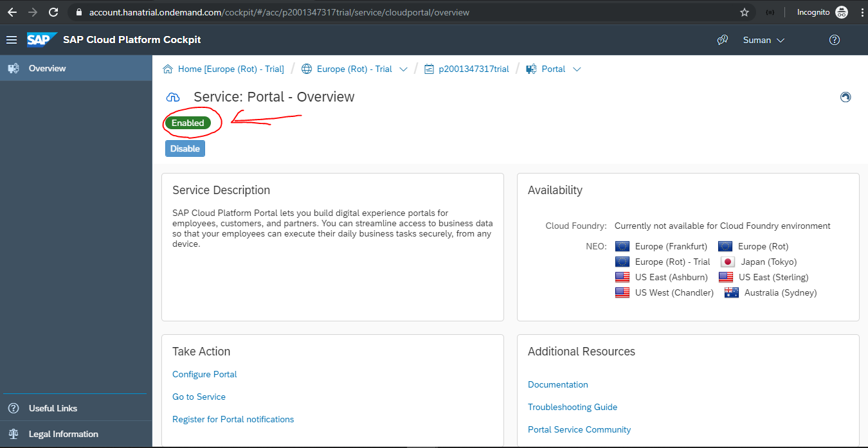Click the Disable button
Image resolution: width=868 pixels, height=448 pixels.
click(185, 148)
